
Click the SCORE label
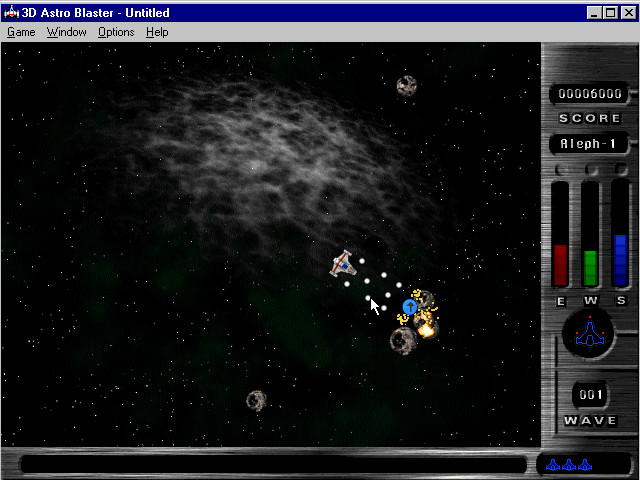[x=590, y=118]
